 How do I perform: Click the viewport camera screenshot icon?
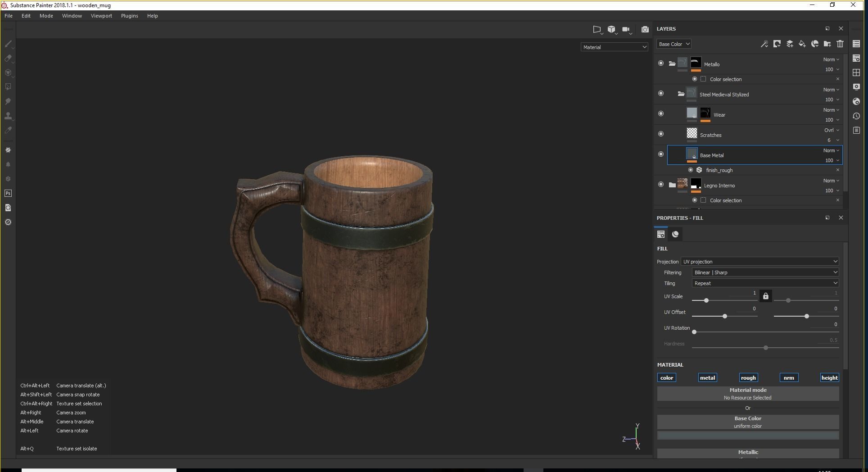[645, 29]
